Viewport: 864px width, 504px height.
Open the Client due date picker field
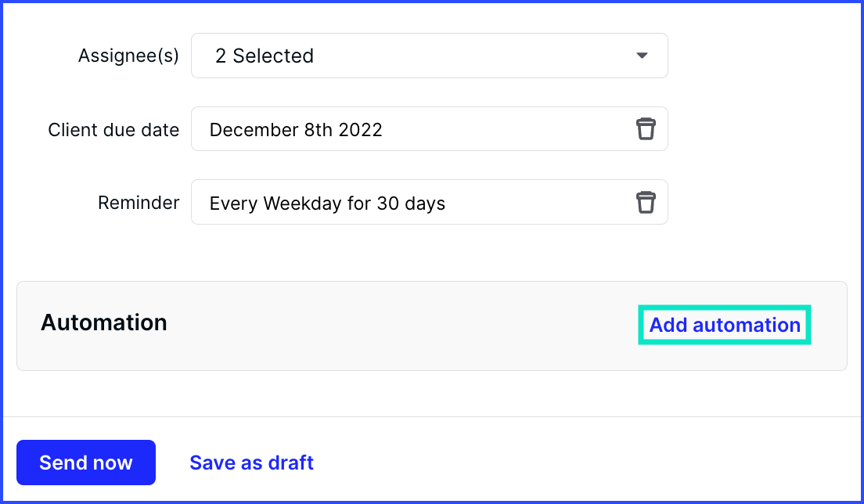click(429, 129)
